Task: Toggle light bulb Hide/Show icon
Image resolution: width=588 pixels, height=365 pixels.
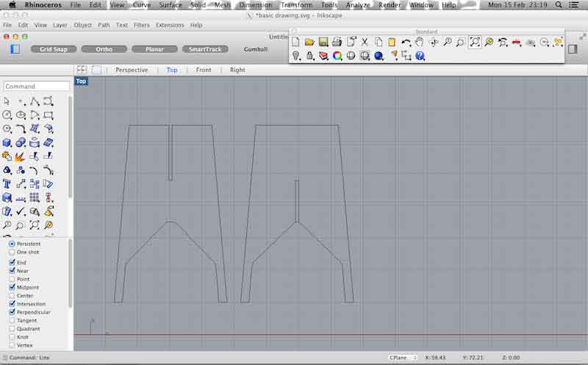Action: tap(296, 56)
